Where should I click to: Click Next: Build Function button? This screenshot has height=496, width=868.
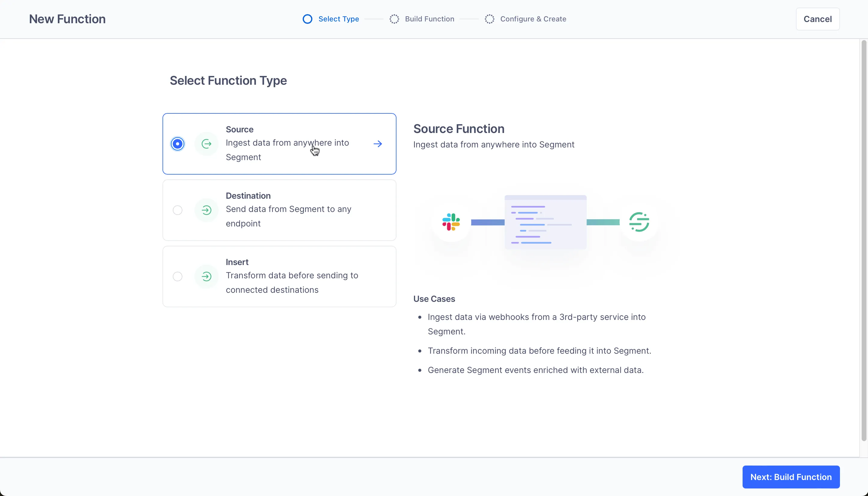[791, 477]
